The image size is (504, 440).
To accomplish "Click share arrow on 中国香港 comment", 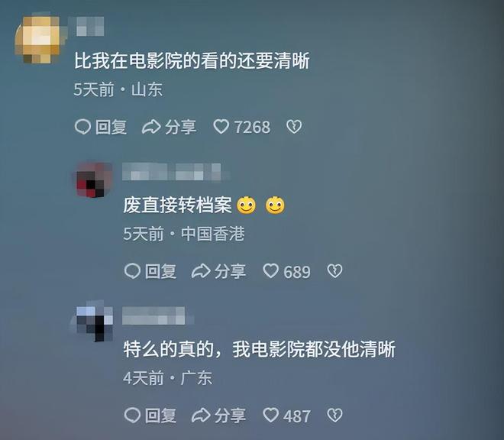I will coord(201,271).
